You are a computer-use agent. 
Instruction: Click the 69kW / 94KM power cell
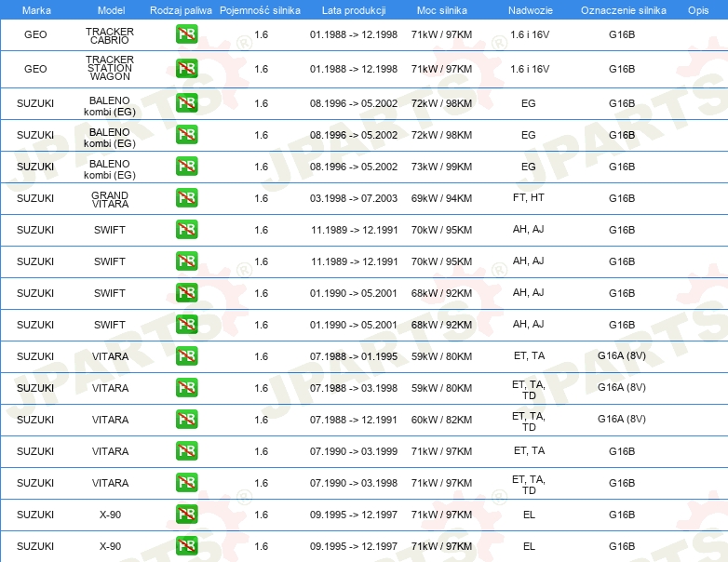(x=441, y=198)
